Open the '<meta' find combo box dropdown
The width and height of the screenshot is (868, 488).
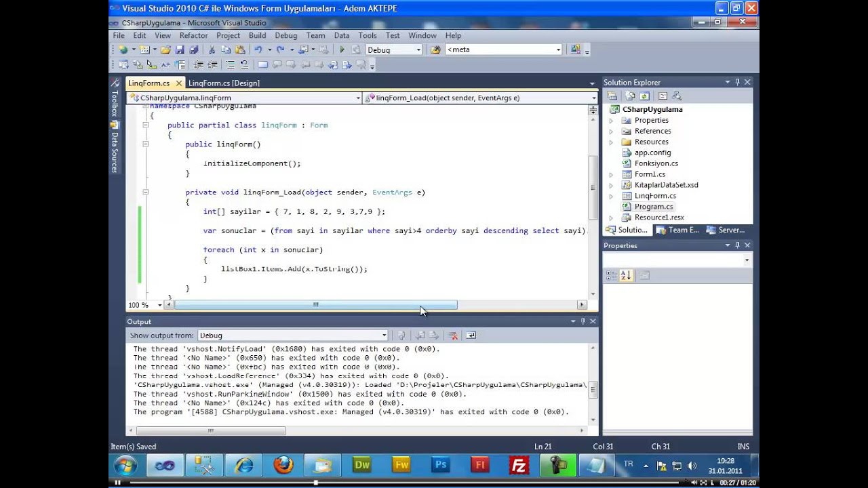(559, 49)
